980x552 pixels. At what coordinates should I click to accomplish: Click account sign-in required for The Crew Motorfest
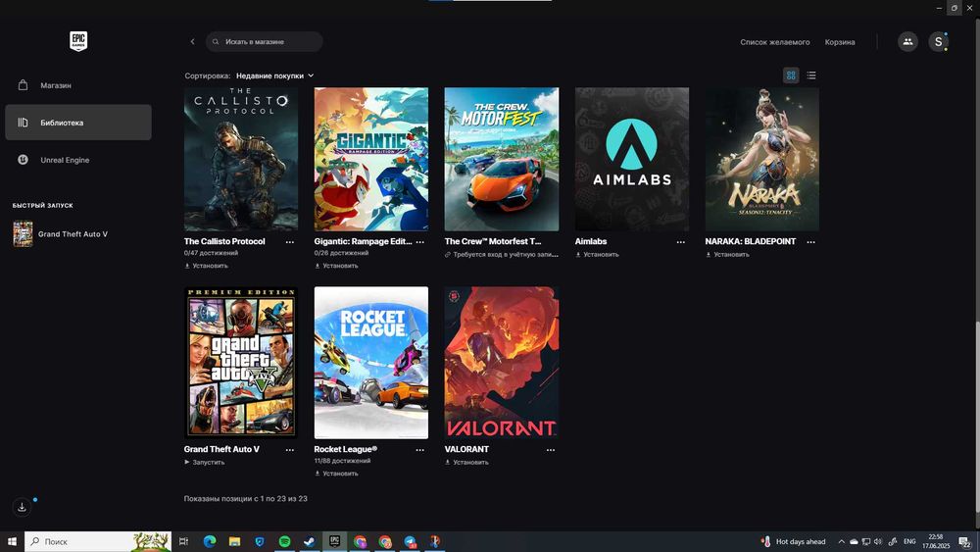pyautogui.click(x=501, y=255)
